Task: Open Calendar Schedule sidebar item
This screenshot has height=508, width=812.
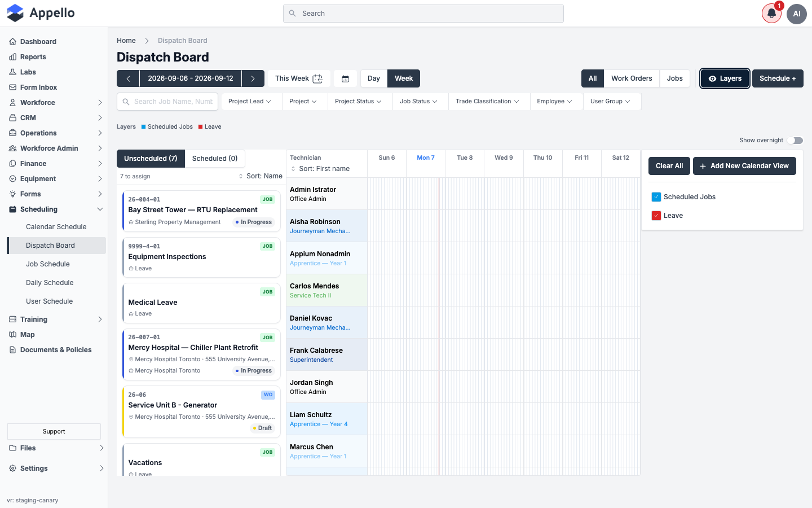Action: [x=56, y=227]
